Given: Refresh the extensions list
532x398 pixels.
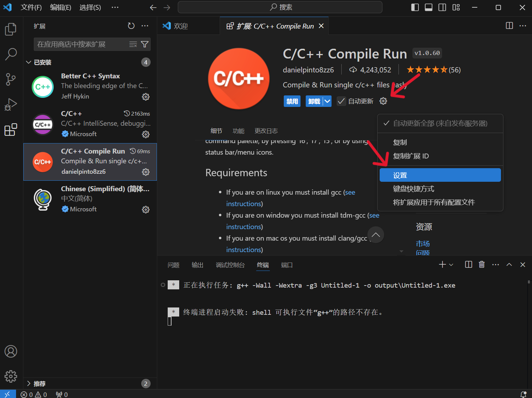Looking at the screenshot, I should click(x=131, y=26).
